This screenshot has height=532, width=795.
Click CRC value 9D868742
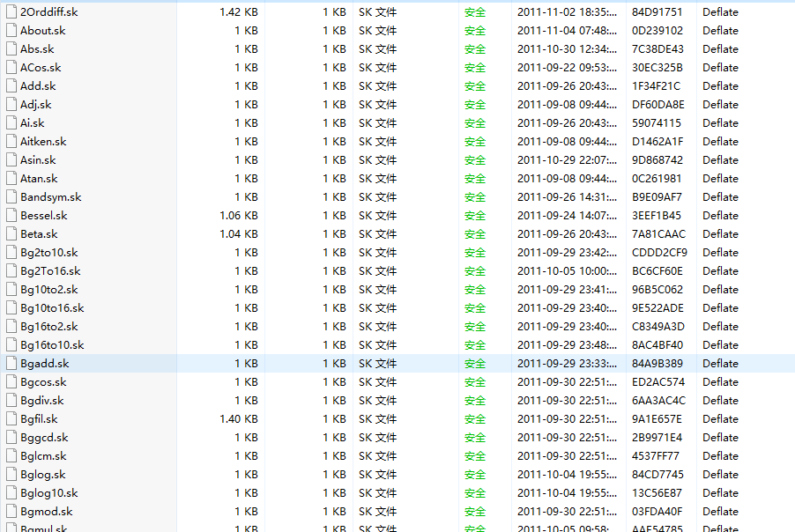[658, 159]
